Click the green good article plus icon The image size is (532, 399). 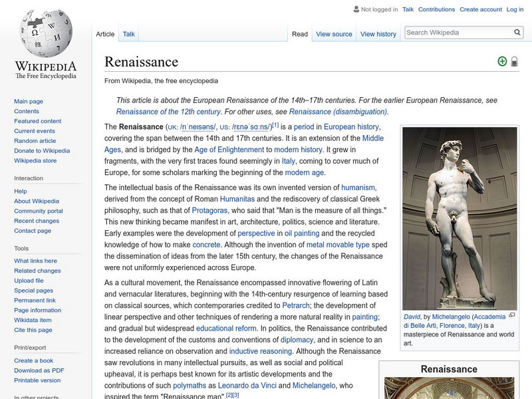pyautogui.click(x=502, y=61)
